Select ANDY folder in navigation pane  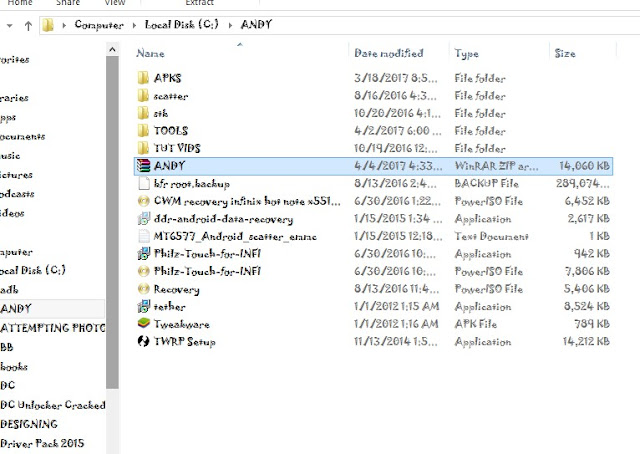16,309
